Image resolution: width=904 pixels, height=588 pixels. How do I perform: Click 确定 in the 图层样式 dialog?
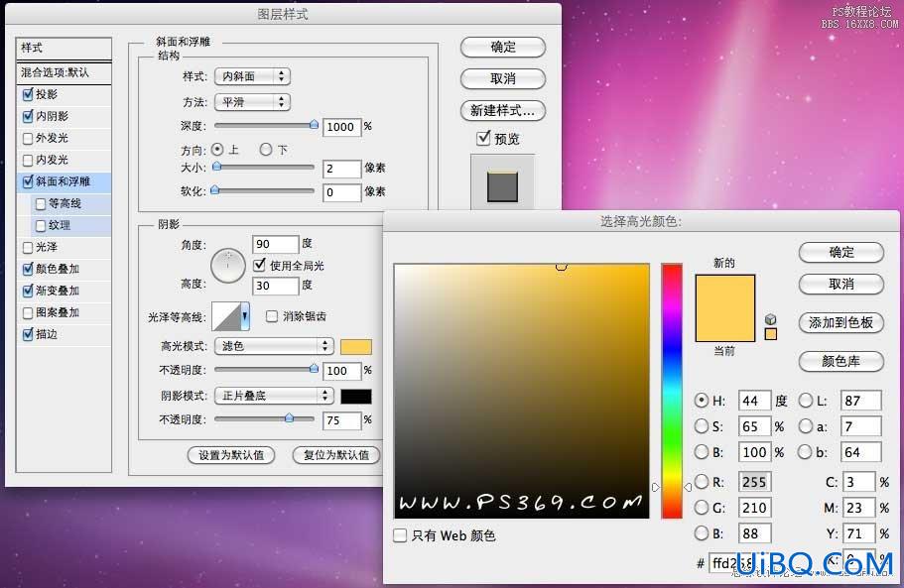coord(503,47)
